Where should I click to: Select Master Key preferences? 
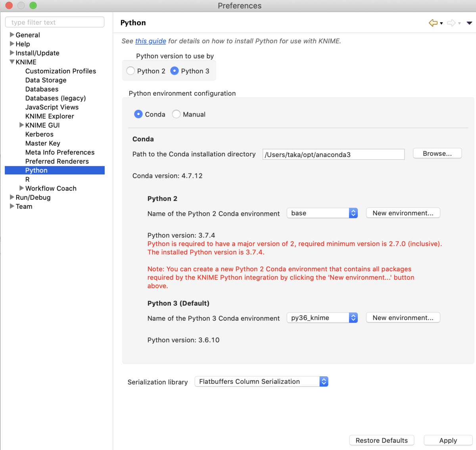pyautogui.click(x=43, y=143)
